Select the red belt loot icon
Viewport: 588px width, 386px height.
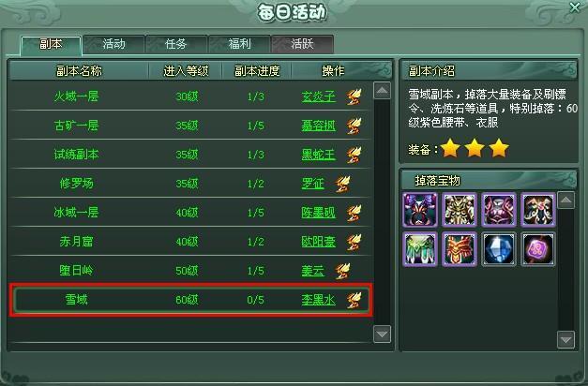pyautogui.click(x=459, y=249)
